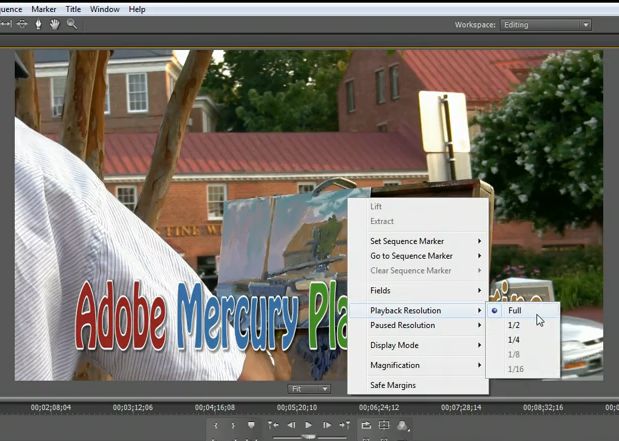Open the Marker menu
619x441 pixels.
tap(43, 9)
